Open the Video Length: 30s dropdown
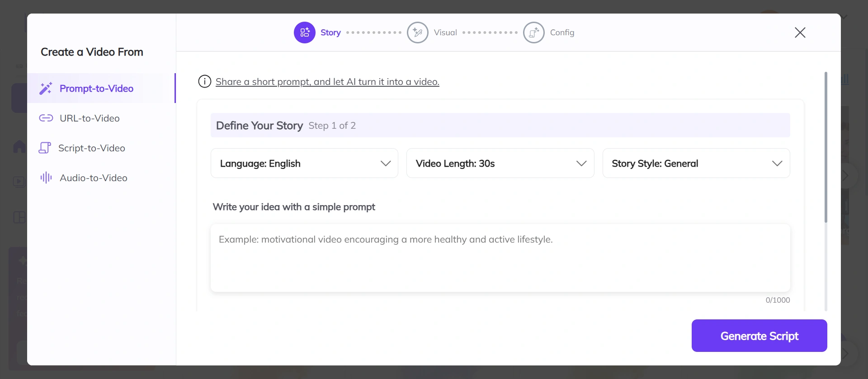This screenshot has width=868, height=379. click(500, 163)
